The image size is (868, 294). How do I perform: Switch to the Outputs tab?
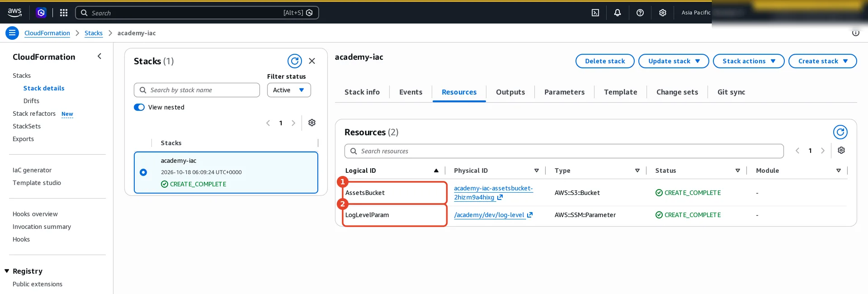(510, 92)
